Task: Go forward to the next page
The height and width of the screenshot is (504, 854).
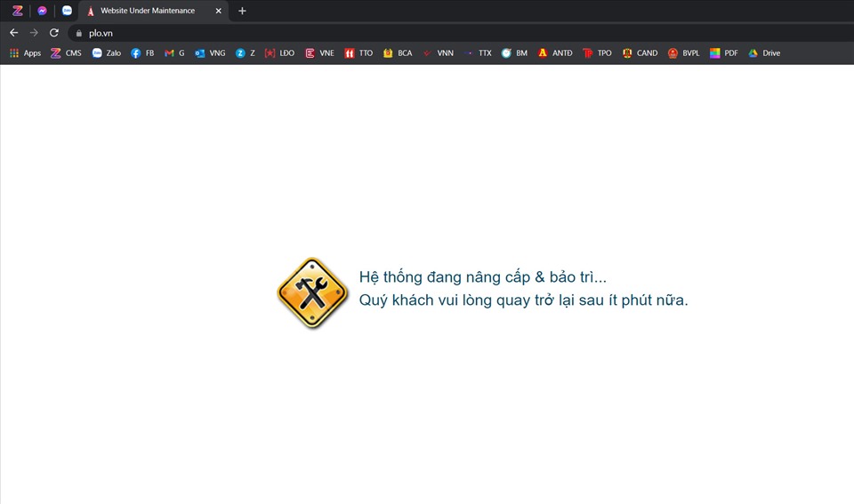Action: [34, 33]
